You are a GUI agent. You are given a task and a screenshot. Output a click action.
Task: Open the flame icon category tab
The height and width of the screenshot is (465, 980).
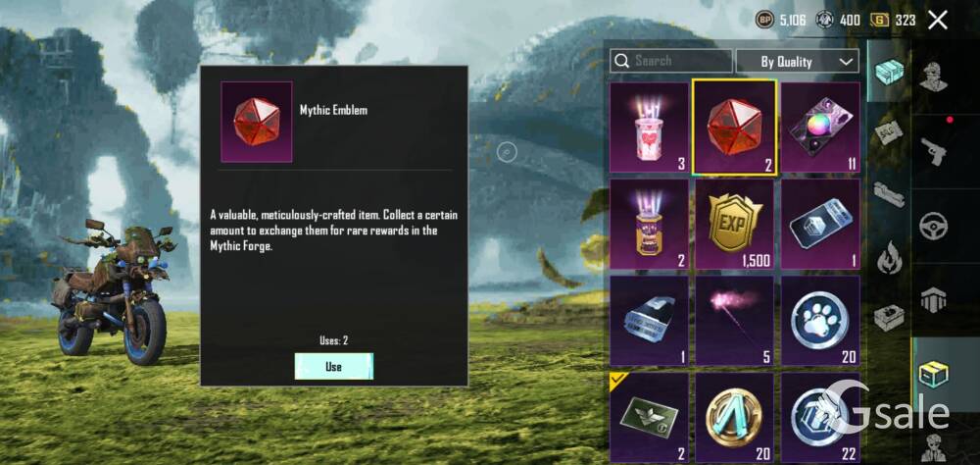point(888,260)
